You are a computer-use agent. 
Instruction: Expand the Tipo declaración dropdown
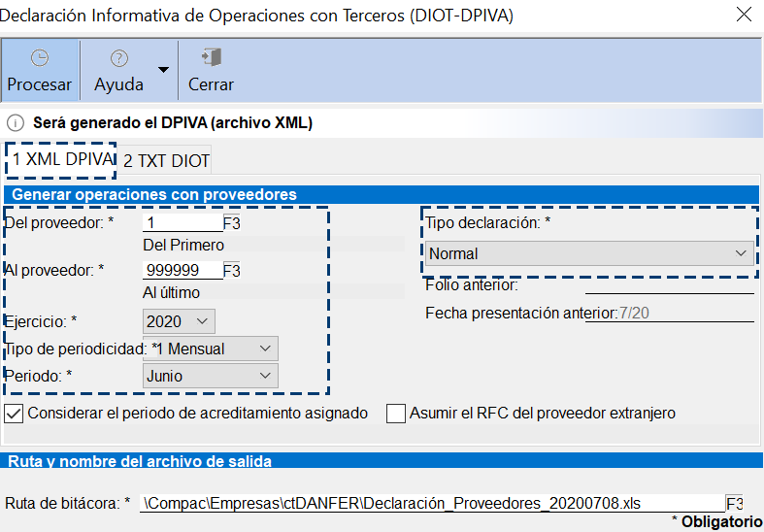pos(589,253)
